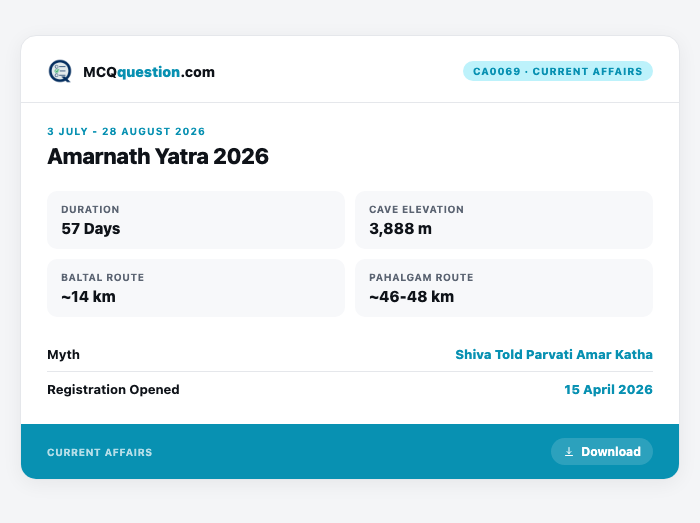This screenshot has height=523, width=700.
Task: Click the Myth row label
Action: tap(63, 355)
